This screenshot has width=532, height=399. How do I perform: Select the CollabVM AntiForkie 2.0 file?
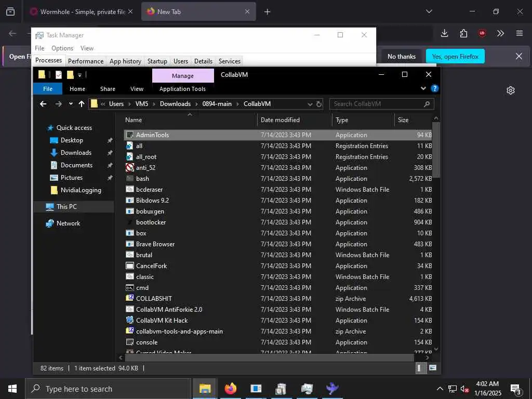pyautogui.click(x=169, y=310)
